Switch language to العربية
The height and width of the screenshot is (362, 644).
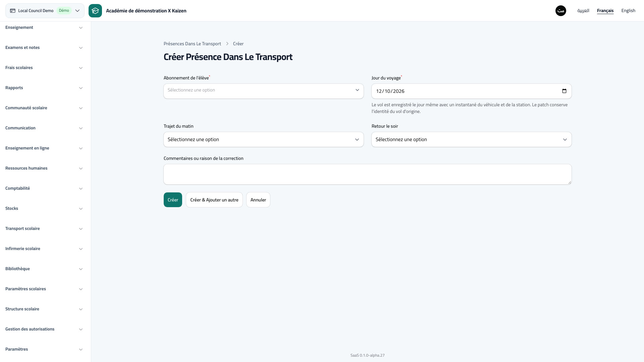tap(583, 11)
